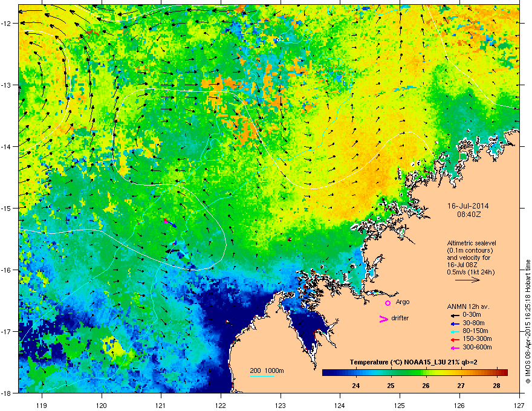
Task: Click the cyan 200/1000m isobath legend line
Action: tap(262, 376)
